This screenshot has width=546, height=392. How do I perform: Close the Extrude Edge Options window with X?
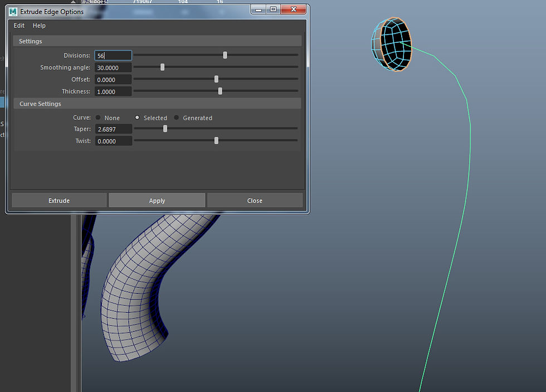[x=293, y=9]
